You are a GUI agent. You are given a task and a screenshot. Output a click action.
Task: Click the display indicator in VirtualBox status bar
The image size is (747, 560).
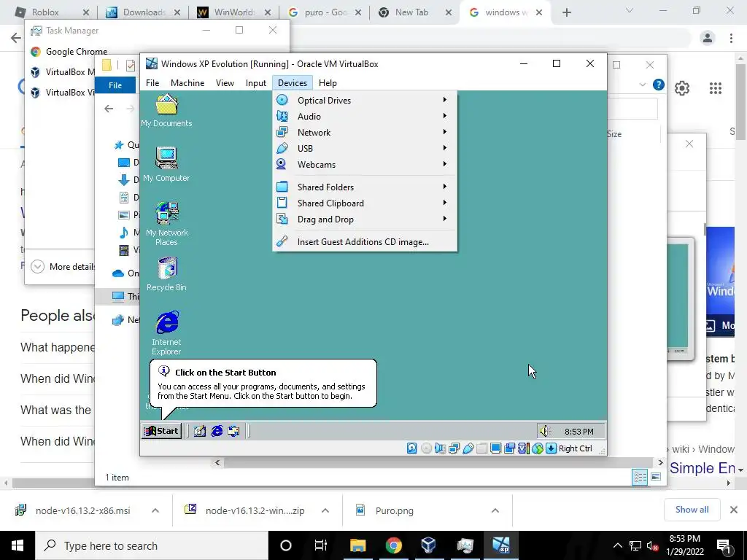pos(495,448)
